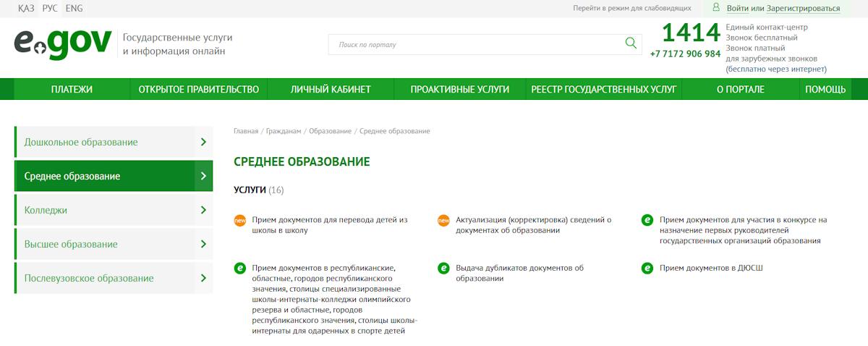Open the Личный кабинет menu
This screenshot has width=868, height=346.
pos(331,89)
